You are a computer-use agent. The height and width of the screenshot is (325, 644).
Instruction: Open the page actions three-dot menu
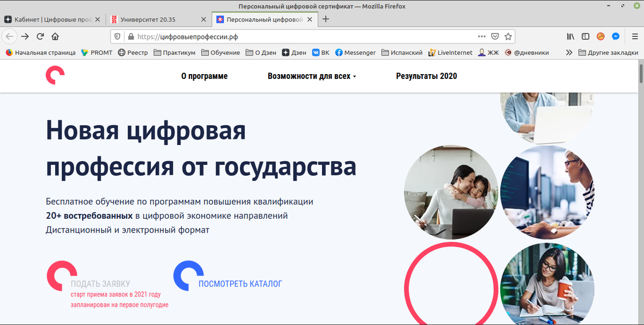[x=481, y=37]
